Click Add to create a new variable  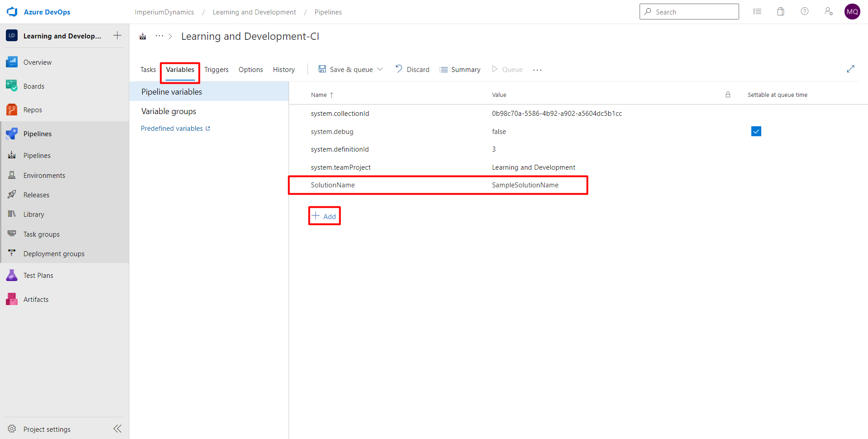(324, 216)
